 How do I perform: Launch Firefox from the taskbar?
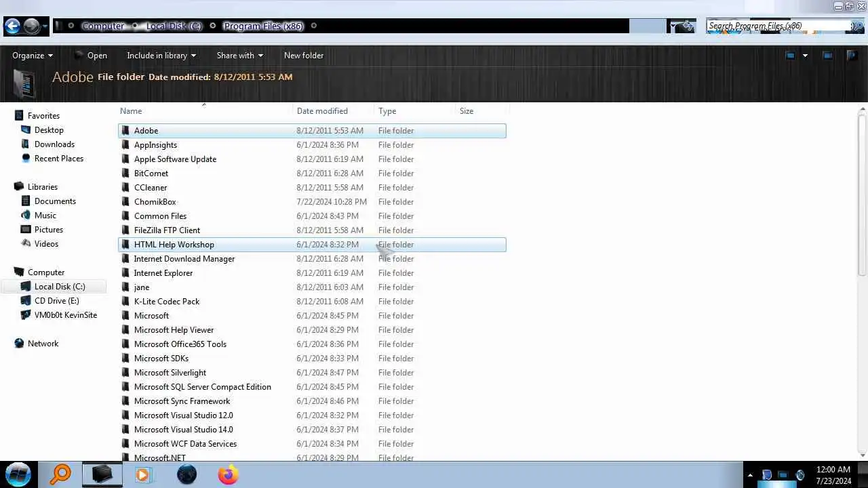[228, 474]
